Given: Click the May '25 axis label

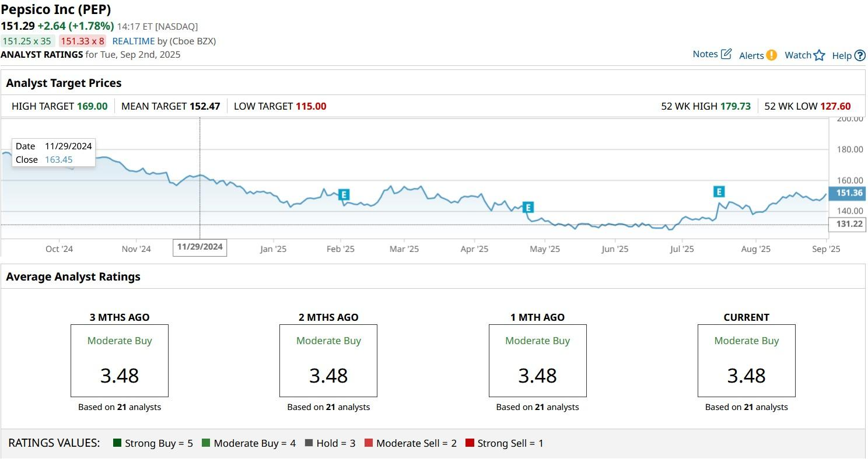Looking at the screenshot, I should pos(545,249).
